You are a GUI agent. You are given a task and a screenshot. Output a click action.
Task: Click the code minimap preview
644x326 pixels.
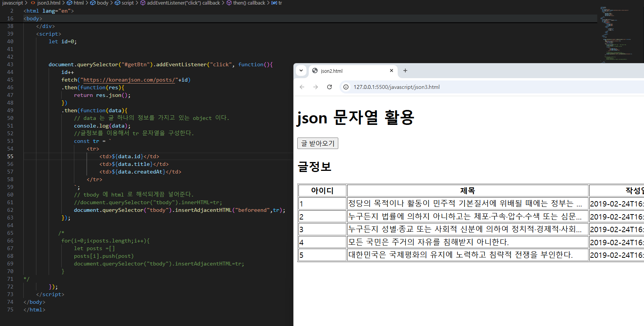click(617, 34)
